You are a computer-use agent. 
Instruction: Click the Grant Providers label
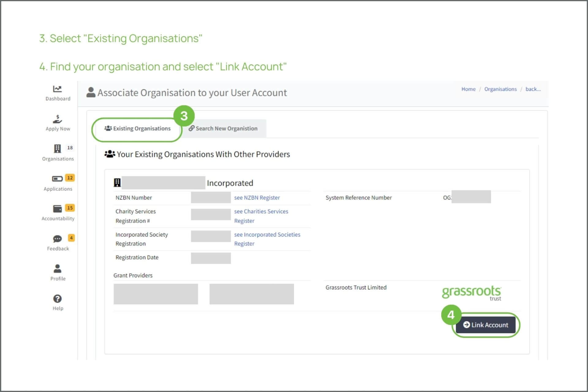click(133, 276)
